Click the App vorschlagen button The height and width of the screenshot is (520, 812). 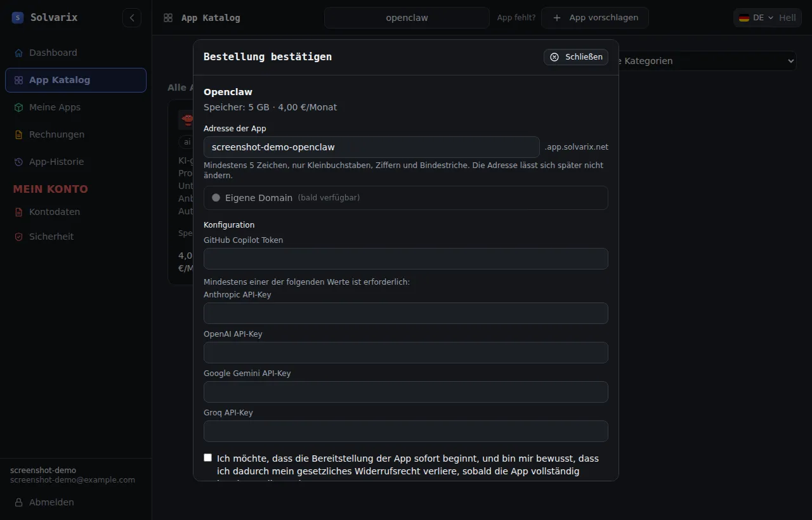coord(595,18)
